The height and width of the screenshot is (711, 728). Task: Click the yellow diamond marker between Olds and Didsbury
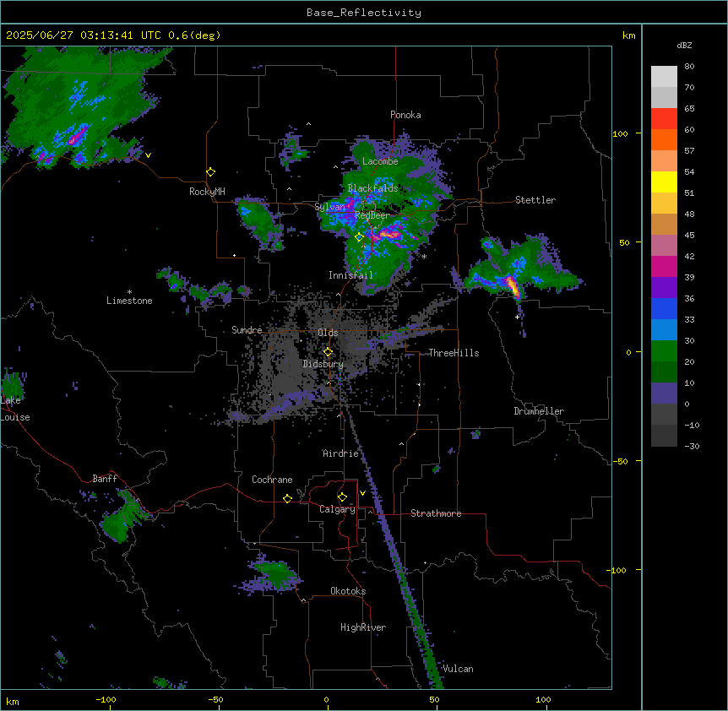tap(328, 352)
